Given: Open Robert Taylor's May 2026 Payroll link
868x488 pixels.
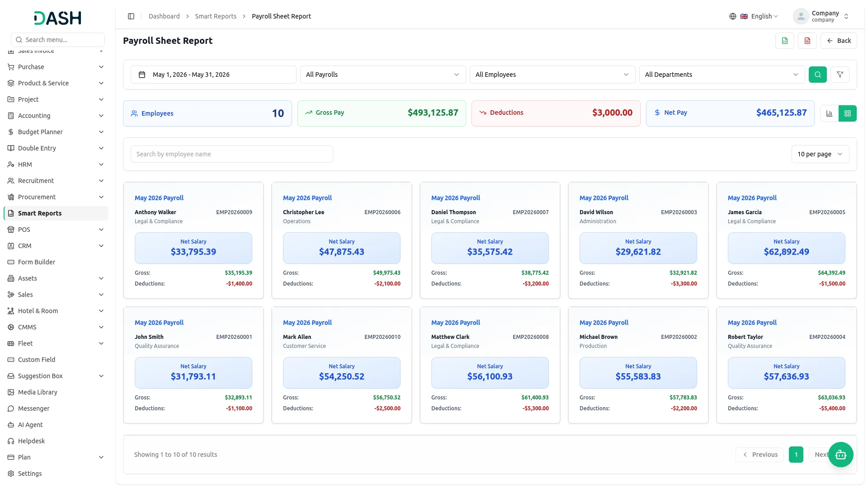Looking at the screenshot, I should [x=752, y=323].
